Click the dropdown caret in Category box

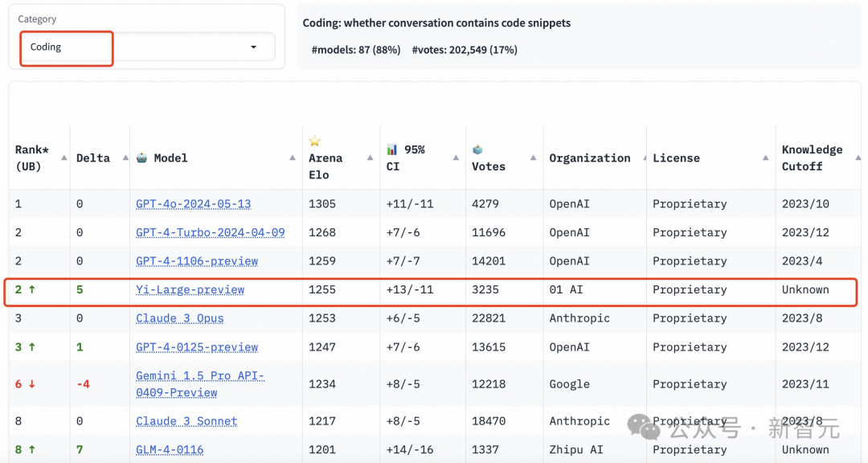(x=253, y=47)
